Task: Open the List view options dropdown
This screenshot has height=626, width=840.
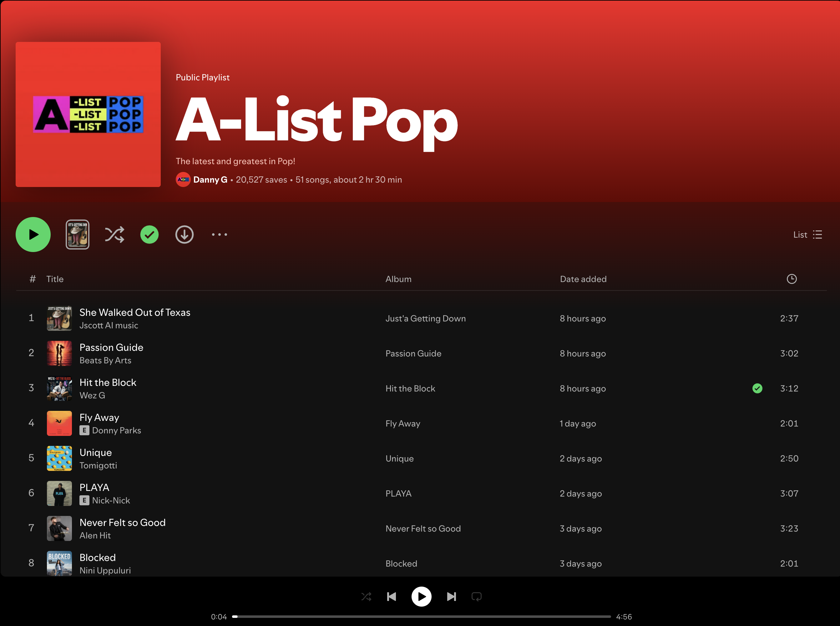Action: tap(807, 235)
